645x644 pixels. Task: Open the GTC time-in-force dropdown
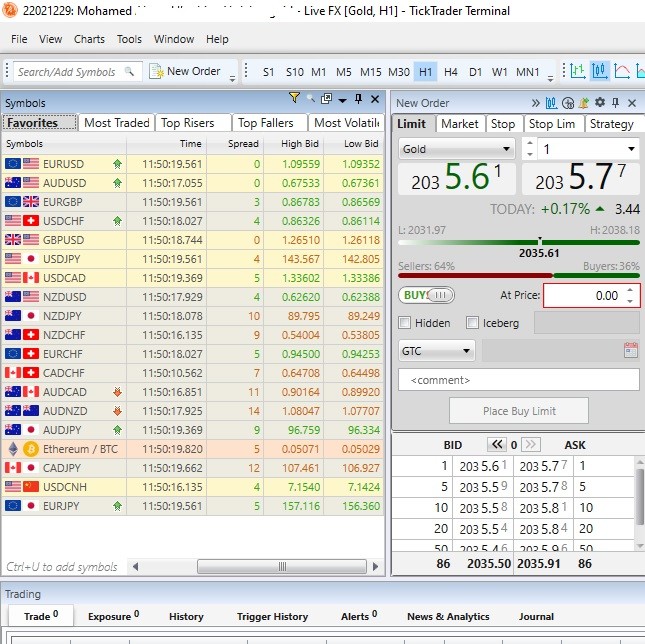click(436, 351)
